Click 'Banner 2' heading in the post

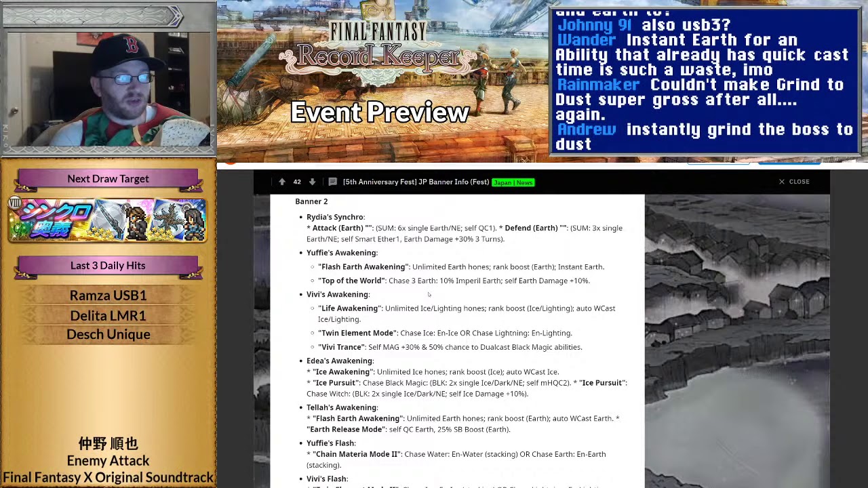point(311,201)
